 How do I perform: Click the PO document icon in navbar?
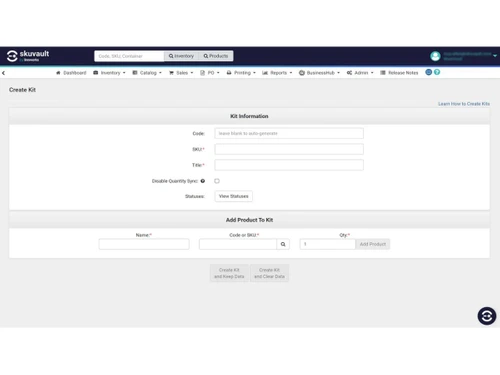pyautogui.click(x=202, y=73)
